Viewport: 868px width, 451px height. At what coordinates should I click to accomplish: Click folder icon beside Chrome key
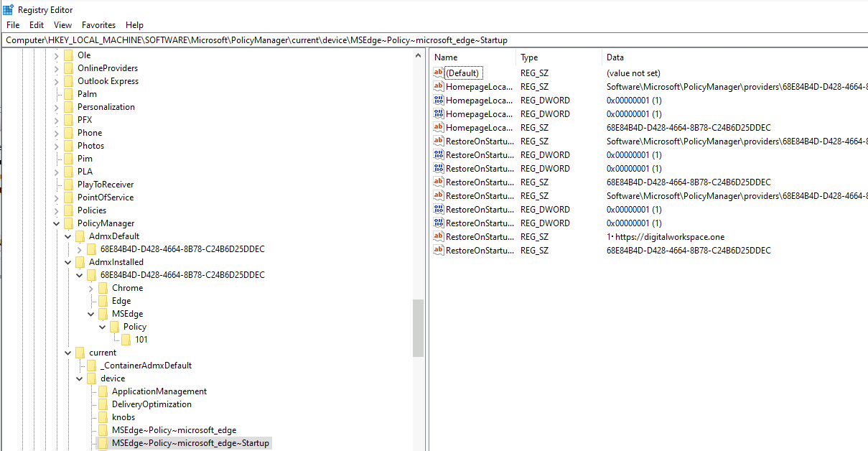tap(103, 288)
